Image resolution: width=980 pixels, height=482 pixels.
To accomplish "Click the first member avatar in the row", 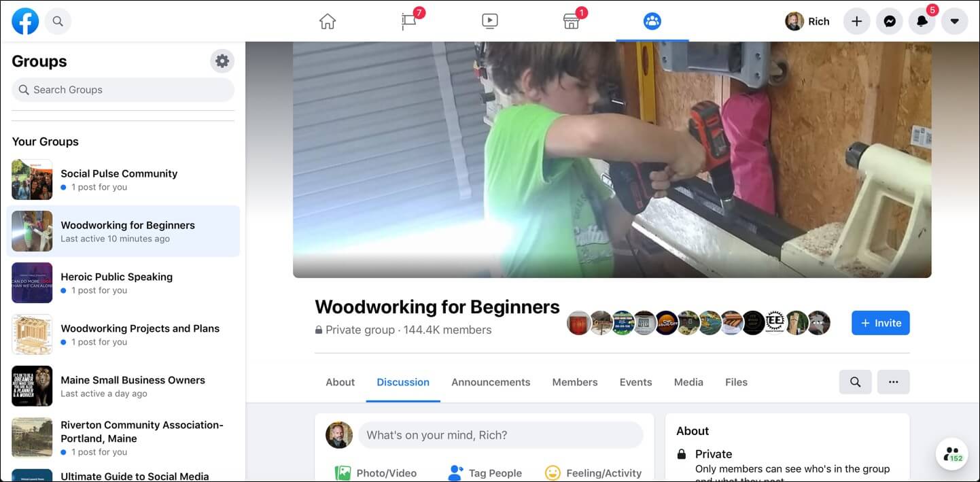I will click(x=579, y=323).
